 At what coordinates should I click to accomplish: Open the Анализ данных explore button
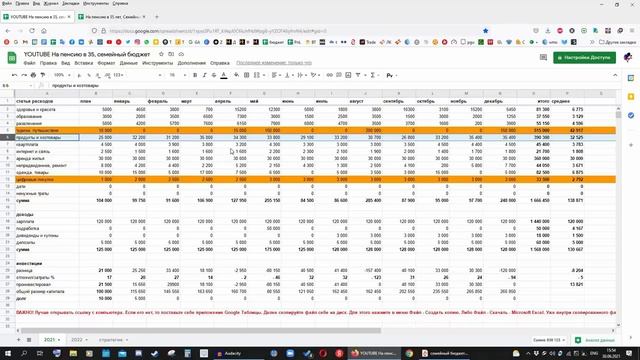[x=595, y=340]
